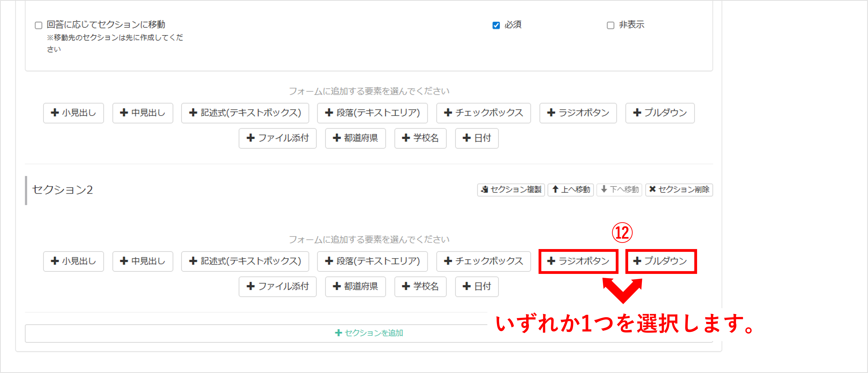868x373 pixels.
Task: Add 小見出し in upper section
Action: (x=73, y=113)
